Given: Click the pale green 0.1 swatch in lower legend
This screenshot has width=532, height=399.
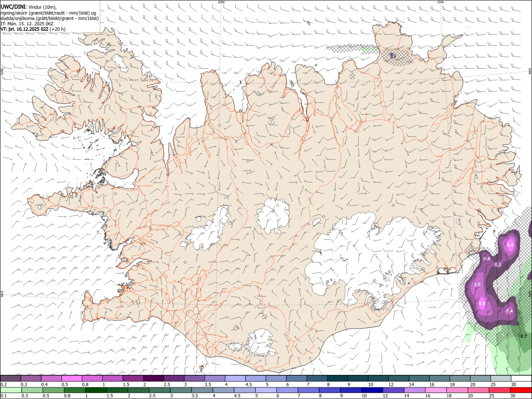Looking at the screenshot, I should click(11, 390).
